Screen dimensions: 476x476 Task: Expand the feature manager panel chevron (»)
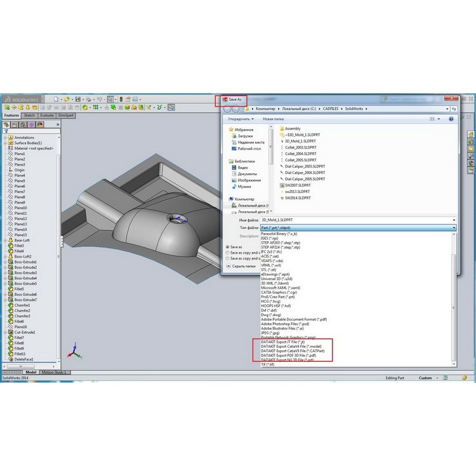coord(58,125)
